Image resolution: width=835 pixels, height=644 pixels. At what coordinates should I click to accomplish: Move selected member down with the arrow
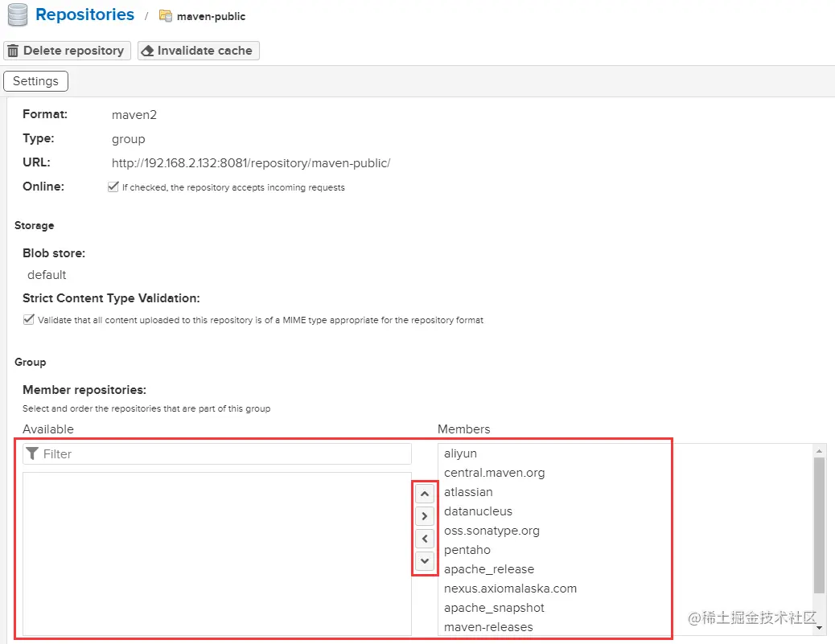click(425, 561)
